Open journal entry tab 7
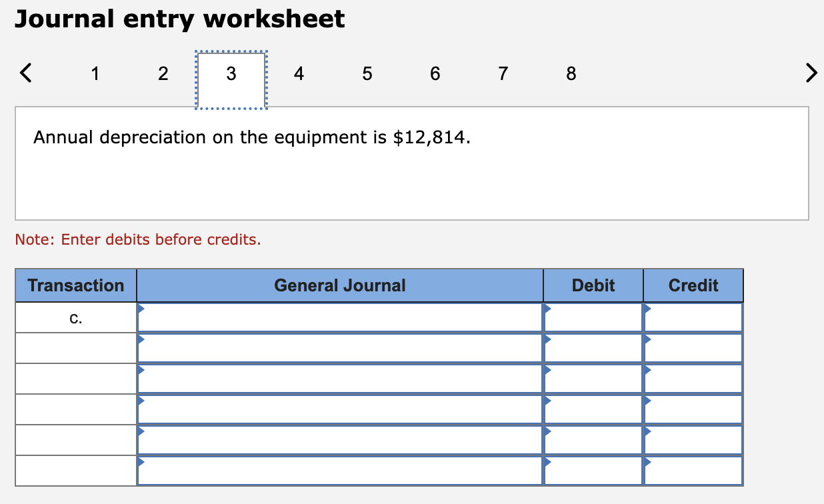This screenshot has height=504, width=824. 503,73
